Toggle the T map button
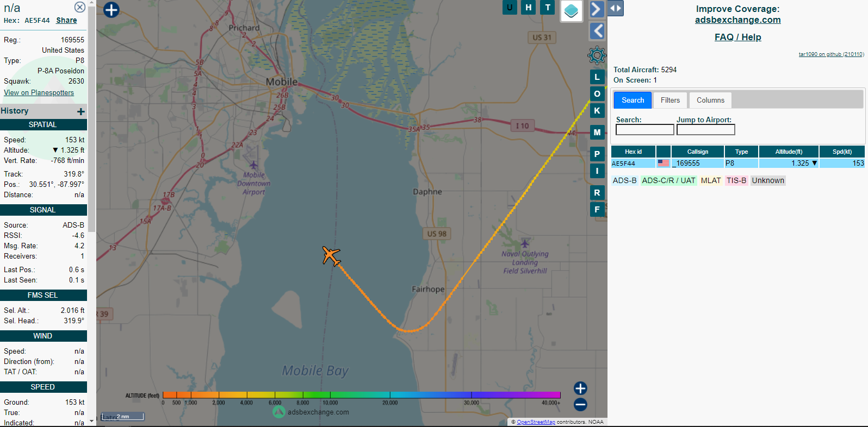The width and height of the screenshot is (868, 427). pos(547,7)
